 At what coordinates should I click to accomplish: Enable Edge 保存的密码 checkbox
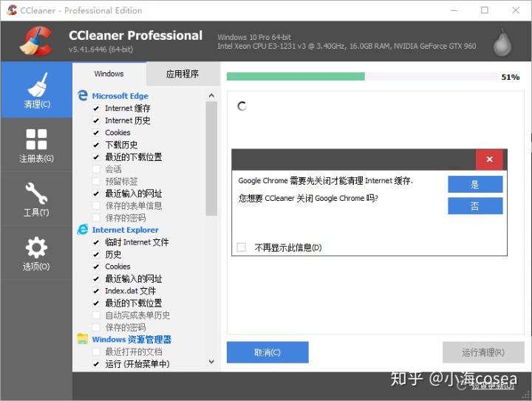(x=96, y=218)
